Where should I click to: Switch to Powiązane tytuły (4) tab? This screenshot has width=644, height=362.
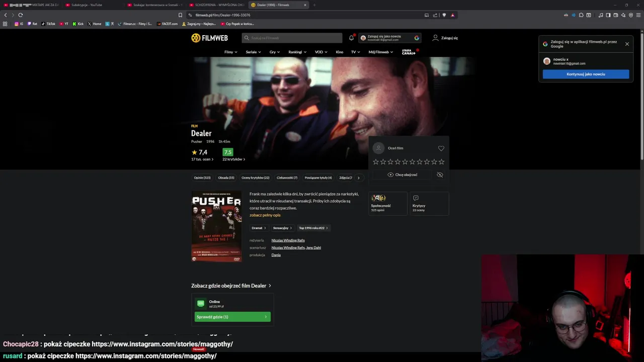point(318,177)
